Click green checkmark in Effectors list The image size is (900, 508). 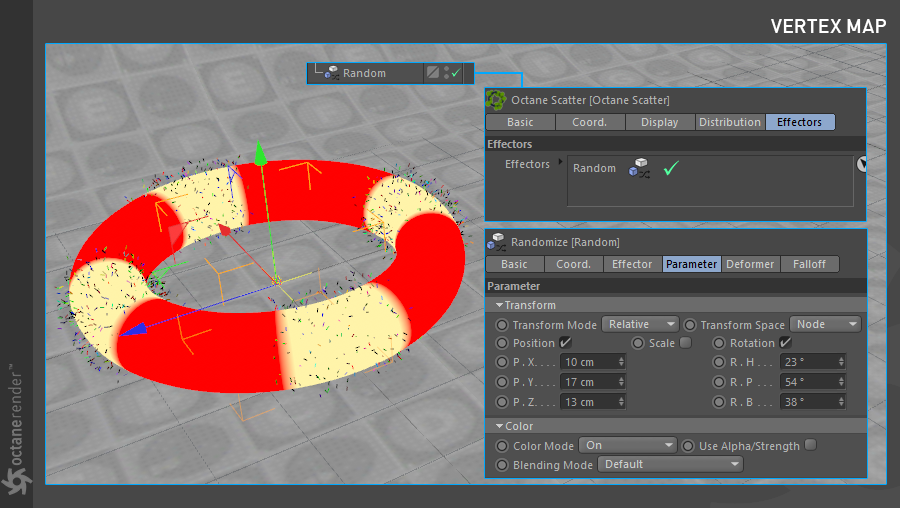tap(671, 169)
